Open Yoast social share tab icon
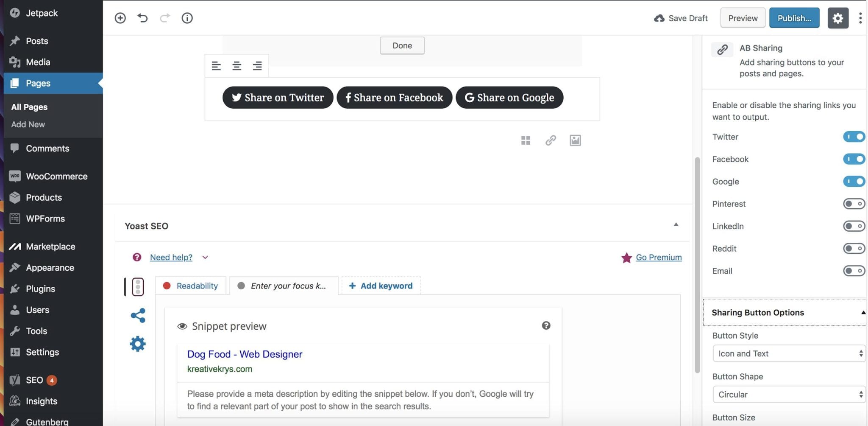This screenshot has width=868, height=426. 138,315
